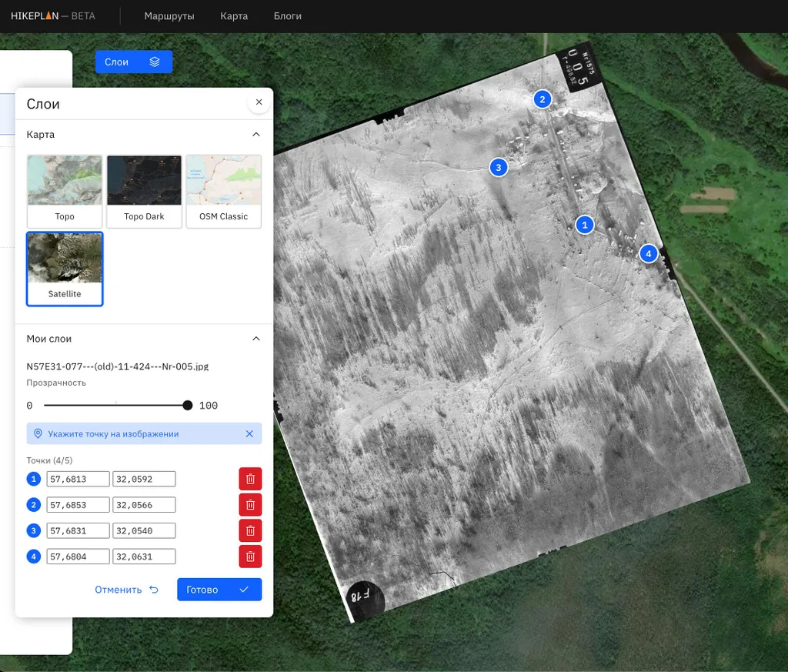Click the Прозрачность slider handle
The image size is (788, 672).
coord(188,406)
